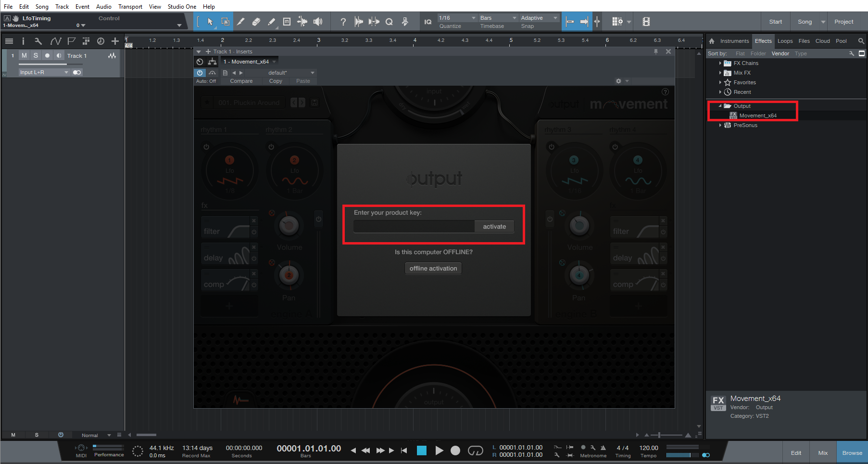Open the Mix console button
The width and height of the screenshot is (868, 464).
pos(823,453)
